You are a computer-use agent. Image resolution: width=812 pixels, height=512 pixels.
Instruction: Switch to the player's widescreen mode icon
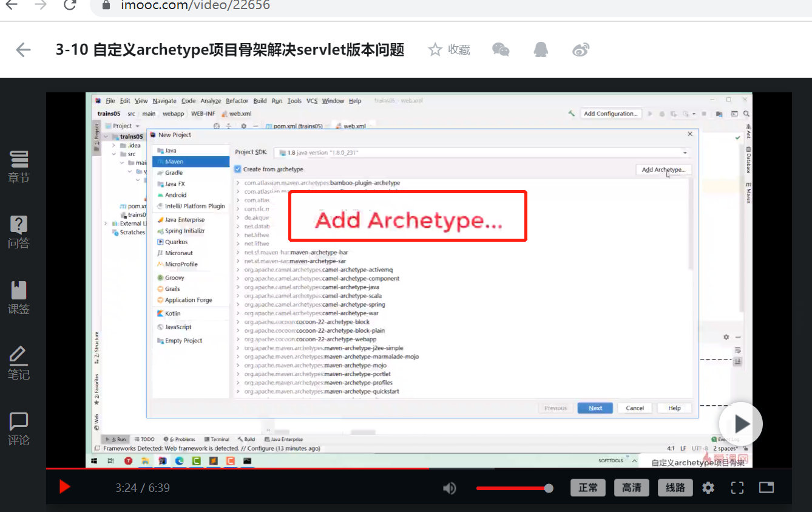click(x=766, y=488)
